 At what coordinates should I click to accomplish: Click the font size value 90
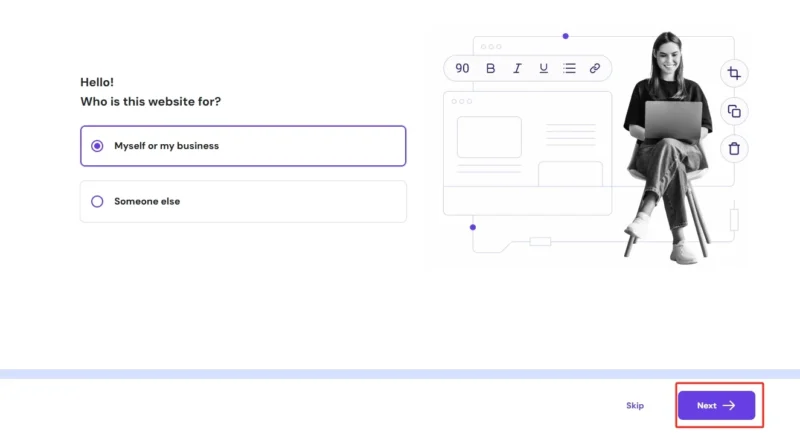click(x=462, y=68)
